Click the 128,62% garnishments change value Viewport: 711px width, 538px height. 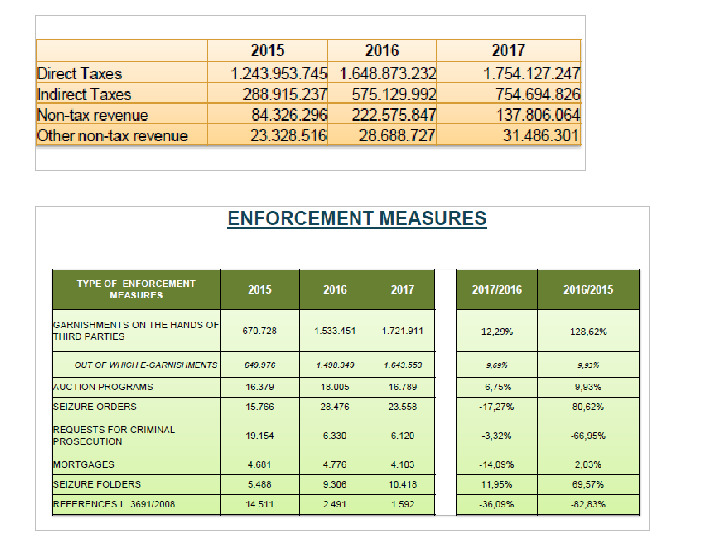pyautogui.click(x=588, y=332)
